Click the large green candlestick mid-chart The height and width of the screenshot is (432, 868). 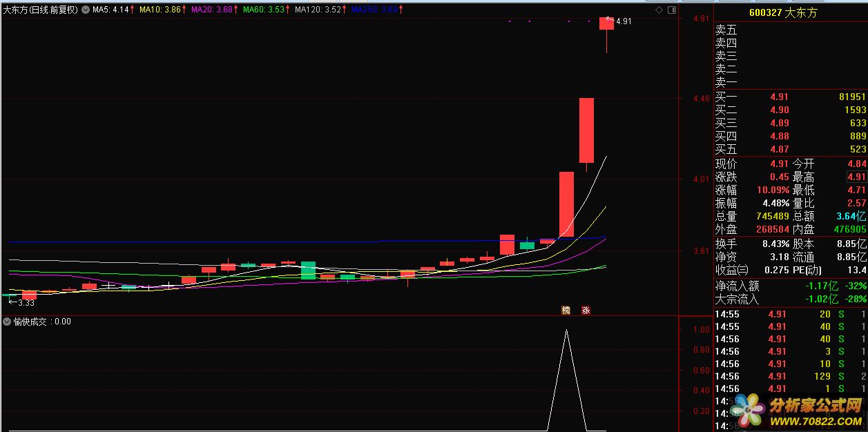(308, 270)
